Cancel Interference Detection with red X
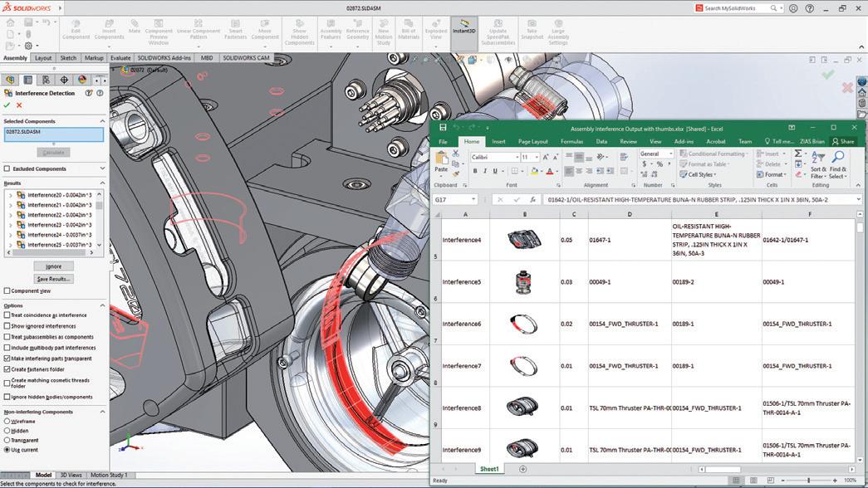The image size is (868, 488). coord(19,105)
